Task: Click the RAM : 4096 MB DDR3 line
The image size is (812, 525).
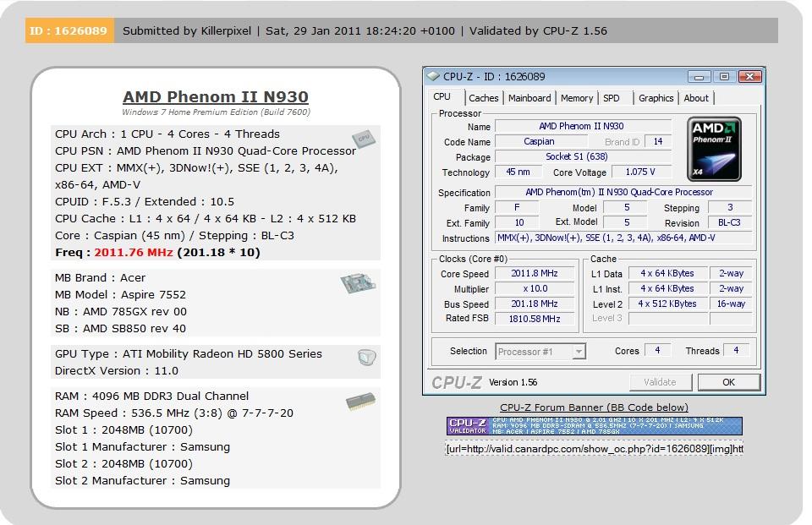Action: [x=151, y=396]
